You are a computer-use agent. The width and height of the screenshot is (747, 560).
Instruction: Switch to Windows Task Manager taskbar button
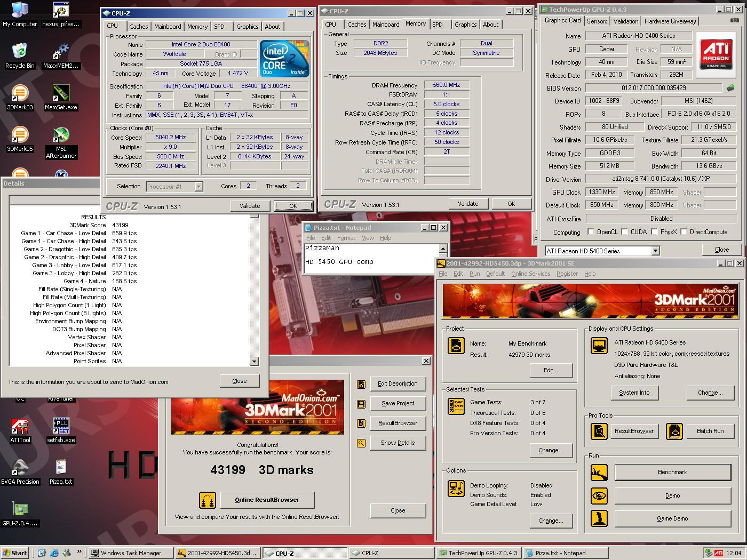point(131,553)
